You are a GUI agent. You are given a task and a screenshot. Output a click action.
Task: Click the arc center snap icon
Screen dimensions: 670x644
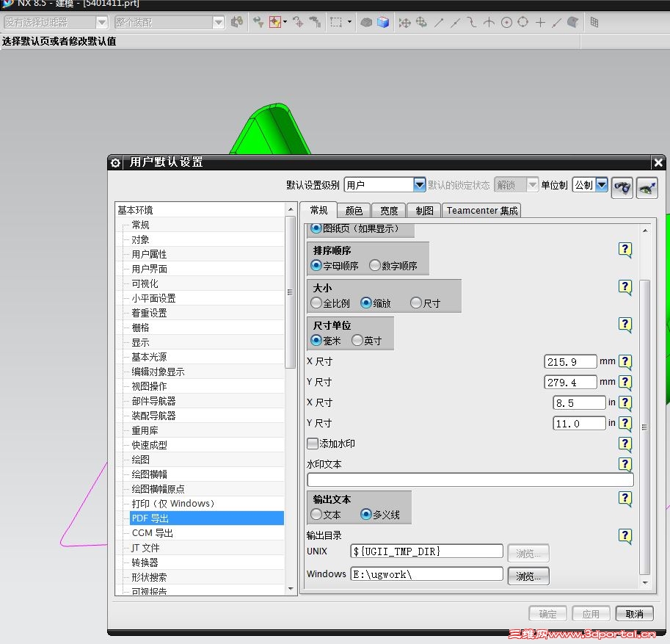pos(506,22)
